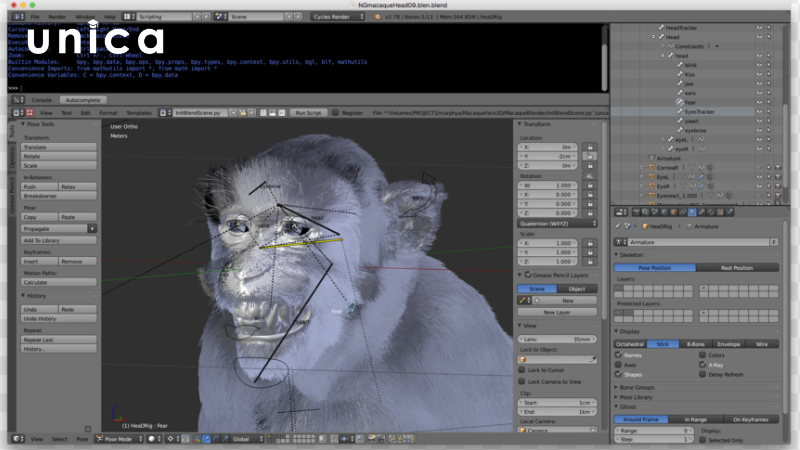Screen dimensions: 800x450
Task: Click the lock icon beside Location X
Action: click(591, 146)
